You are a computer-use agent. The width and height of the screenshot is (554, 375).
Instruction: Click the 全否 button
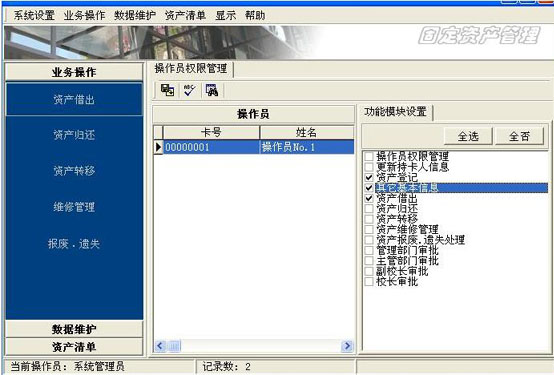[519, 136]
